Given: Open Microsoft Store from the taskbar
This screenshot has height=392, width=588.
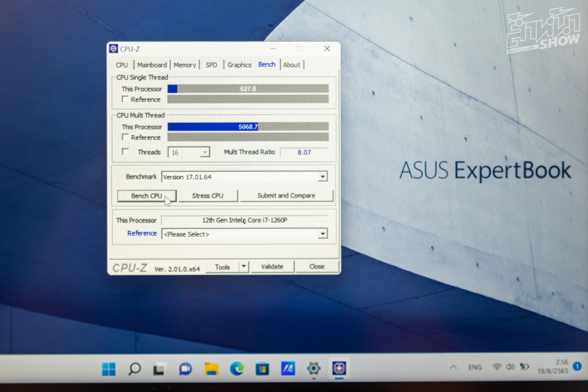Looking at the screenshot, I should coord(263,369).
